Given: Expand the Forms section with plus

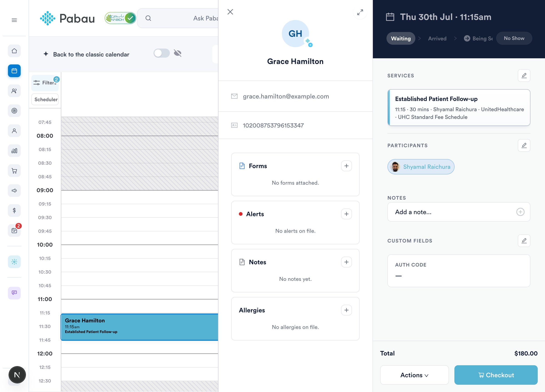Looking at the screenshot, I should click(346, 166).
